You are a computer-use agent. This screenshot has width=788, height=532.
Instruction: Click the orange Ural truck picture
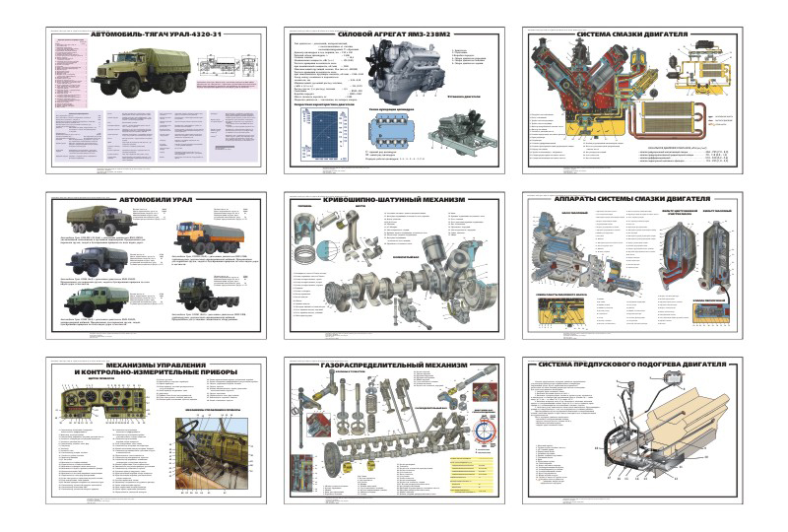coord(211,238)
